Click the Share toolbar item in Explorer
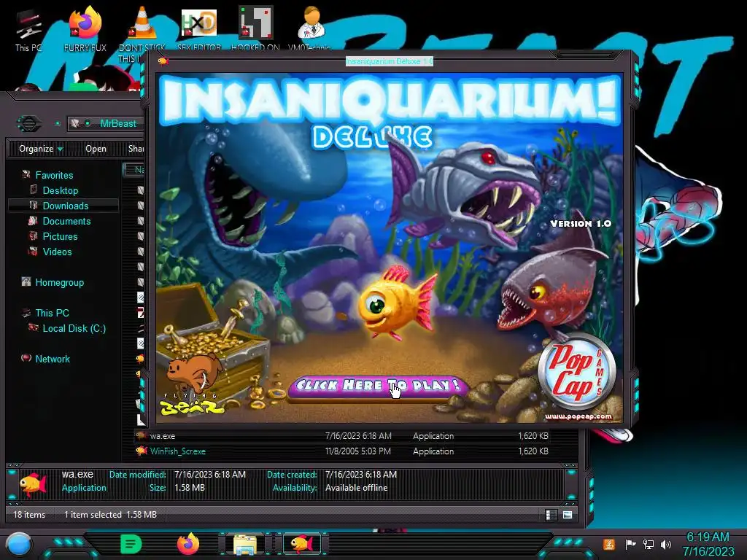 (x=136, y=149)
